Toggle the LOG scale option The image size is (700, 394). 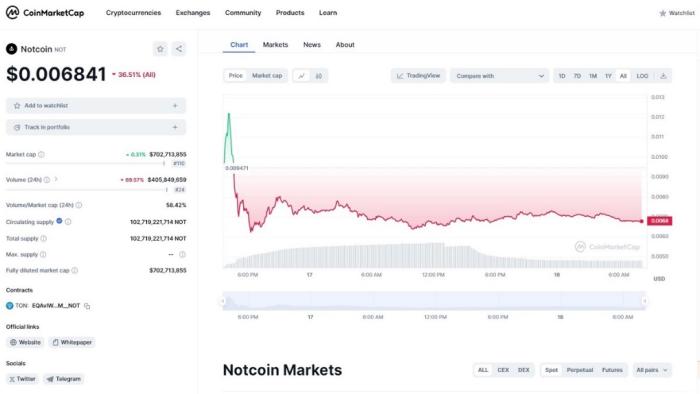642,76
